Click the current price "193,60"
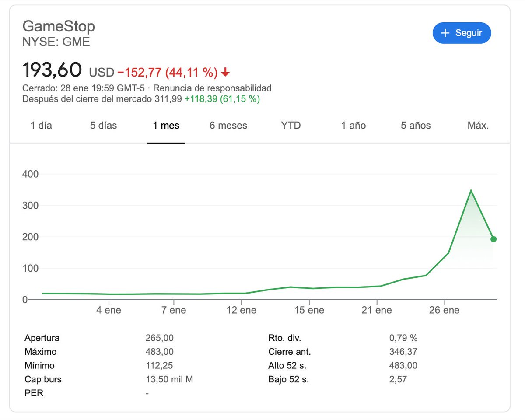The width and height of the screenshot is (525, 420). (x=52, y=70)
